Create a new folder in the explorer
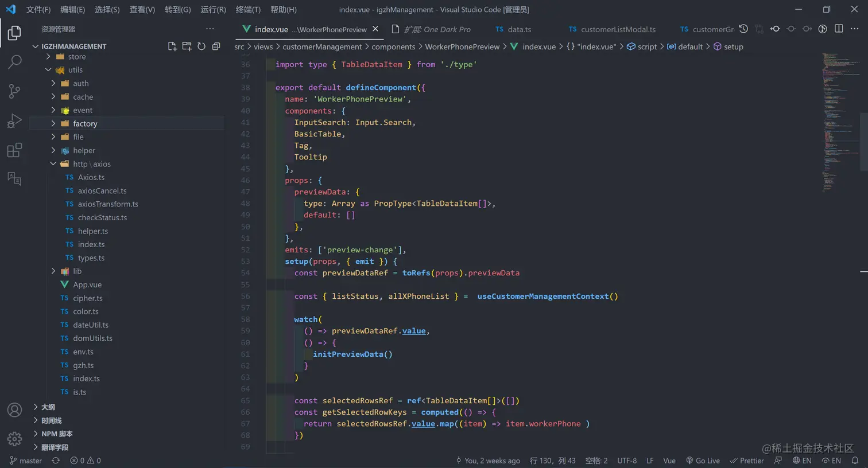Image resolution: width=868 pixels, height=468 pixels. click(x=187, y=46)
